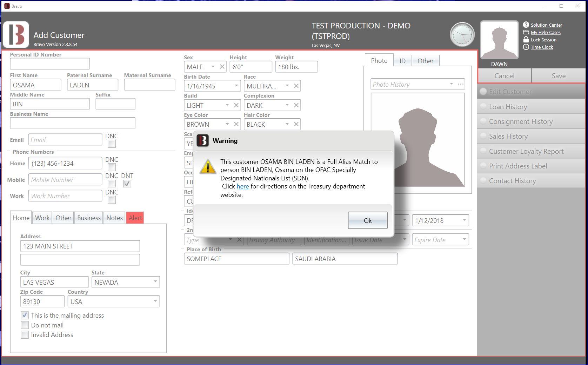Uncheck This is the mailing address
588x365 pixels.
click(25, 315)
